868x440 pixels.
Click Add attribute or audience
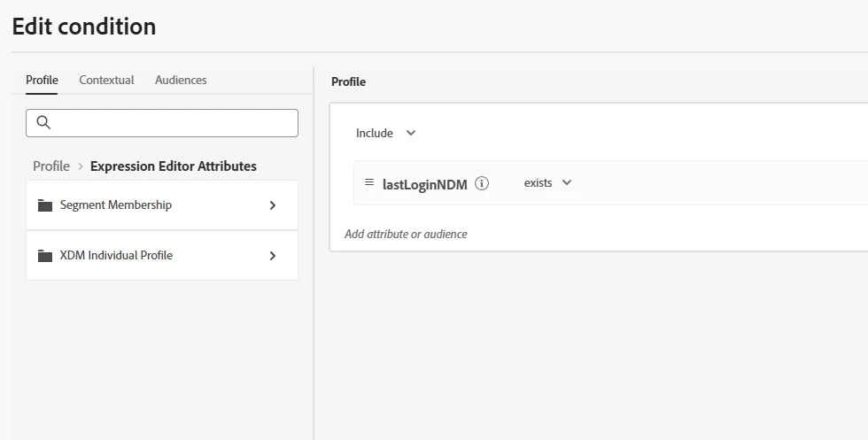pyautogui.click(x=406, y=234)
